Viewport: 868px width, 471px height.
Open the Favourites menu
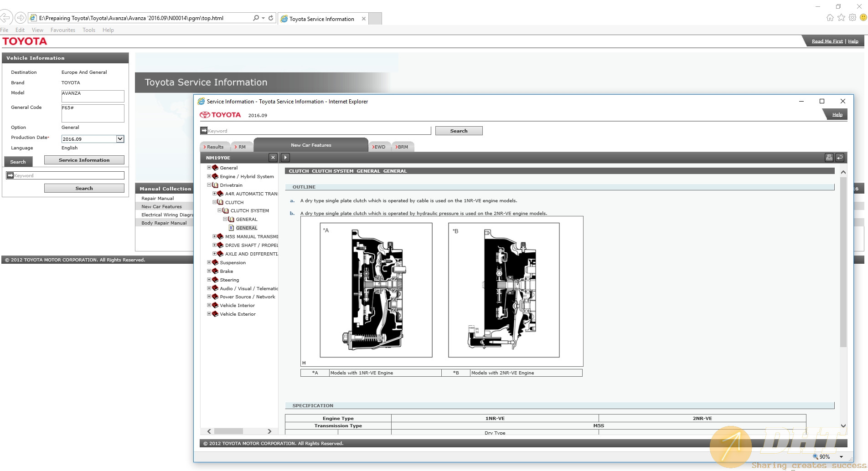63,30
